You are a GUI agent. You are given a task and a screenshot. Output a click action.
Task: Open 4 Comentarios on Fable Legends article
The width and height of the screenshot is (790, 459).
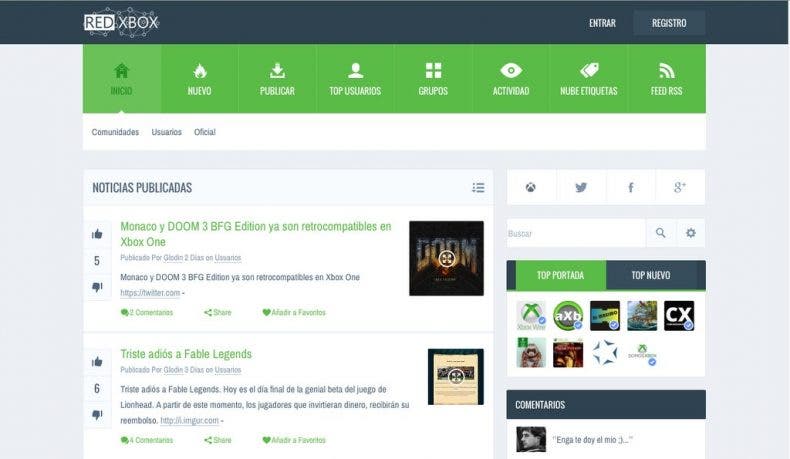coord(147,440)
